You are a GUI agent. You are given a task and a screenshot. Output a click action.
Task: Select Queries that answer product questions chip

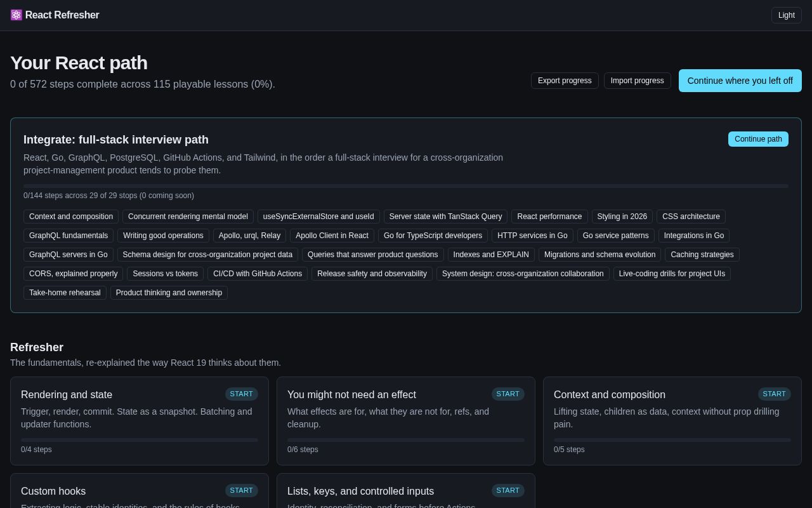pyautogui.click(x=373, y=255)
